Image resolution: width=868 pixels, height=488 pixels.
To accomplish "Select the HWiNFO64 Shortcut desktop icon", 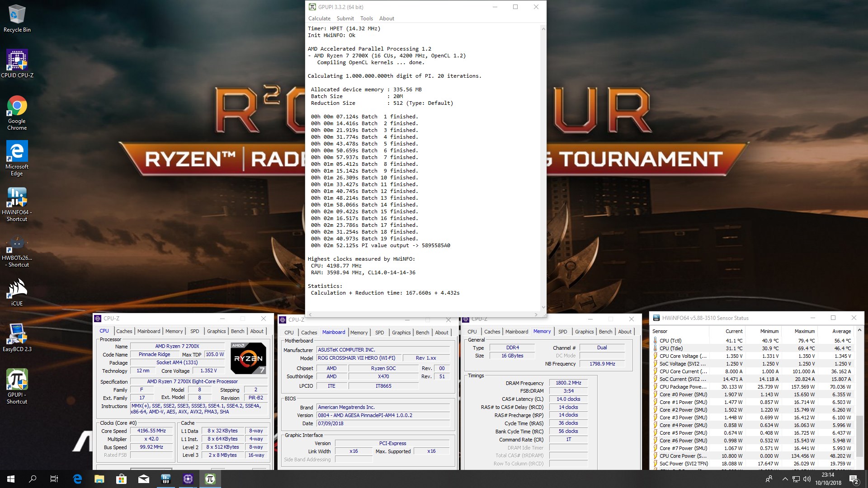I will click(17, 204).
